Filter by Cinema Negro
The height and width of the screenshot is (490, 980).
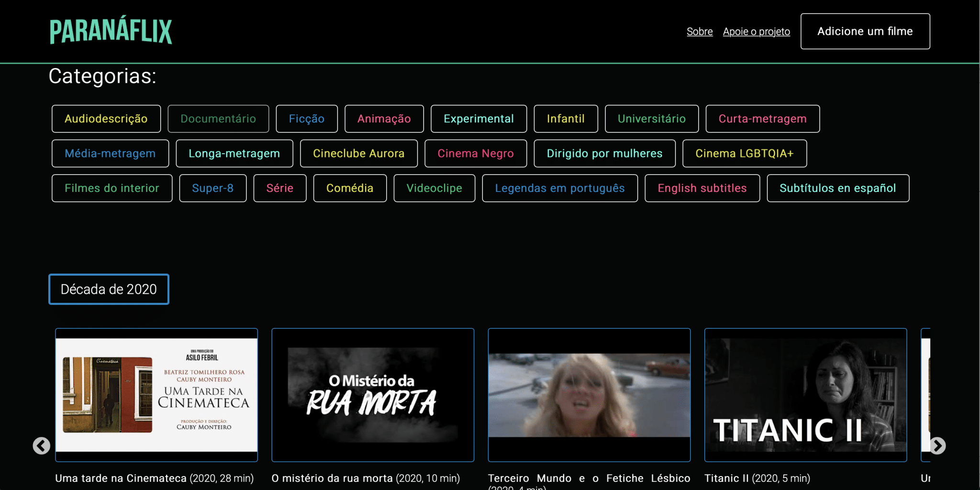coord(476,154)
